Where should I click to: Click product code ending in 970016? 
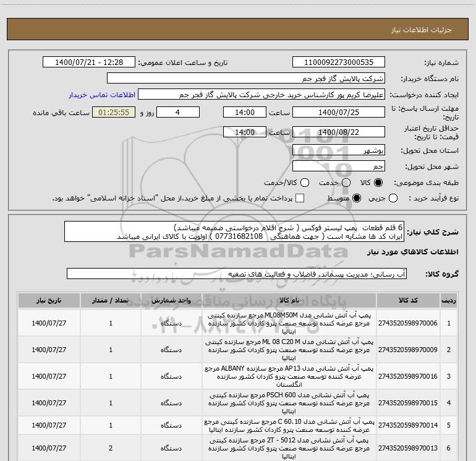[x=408, y=376]
